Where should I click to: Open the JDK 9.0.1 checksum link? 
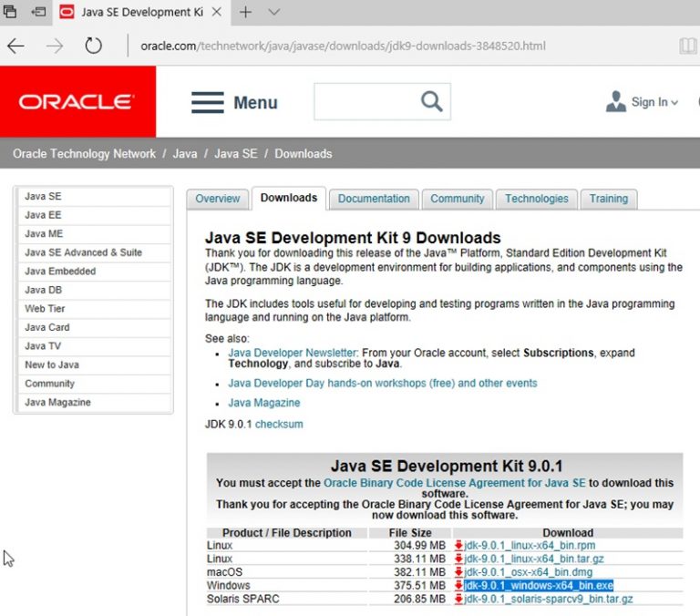pyautogui.click(x=279, y=424)
